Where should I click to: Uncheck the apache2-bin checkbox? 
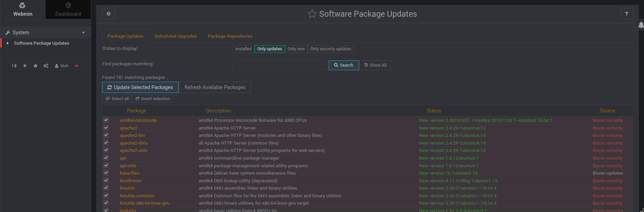(x=106, y=135)
